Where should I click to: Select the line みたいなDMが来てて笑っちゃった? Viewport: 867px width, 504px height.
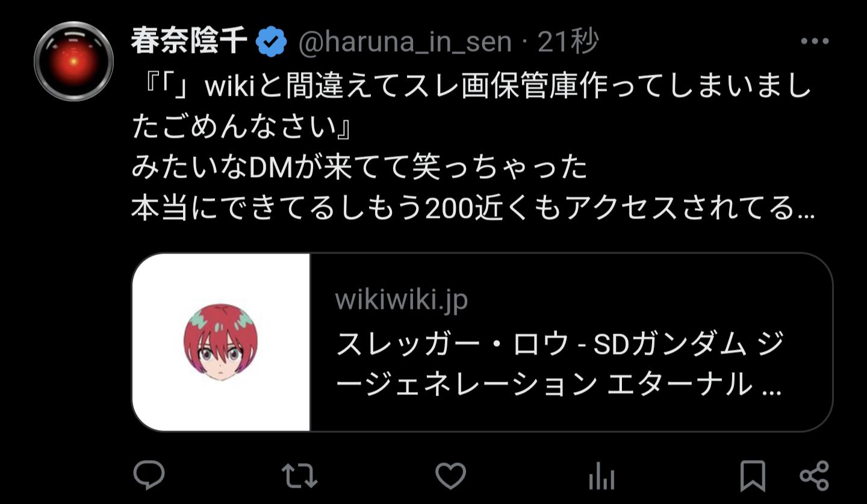point(359,169)
